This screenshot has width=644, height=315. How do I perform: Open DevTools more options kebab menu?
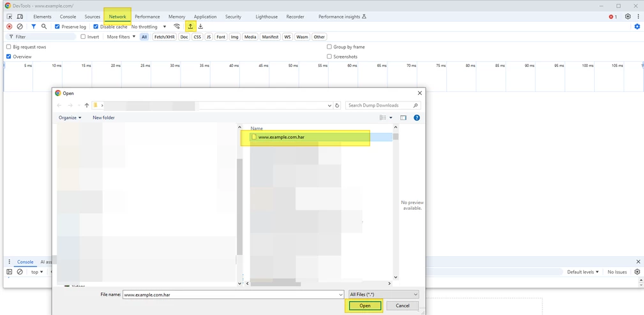[x=638, y=17]
